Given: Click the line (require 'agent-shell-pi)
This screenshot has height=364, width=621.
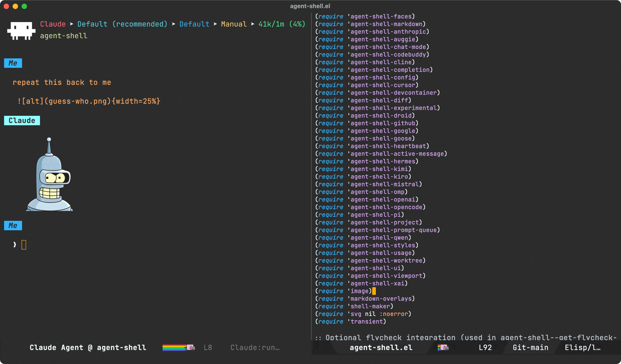Looking at the screenshot, I should pyautogui.click(x=360, y=215).
